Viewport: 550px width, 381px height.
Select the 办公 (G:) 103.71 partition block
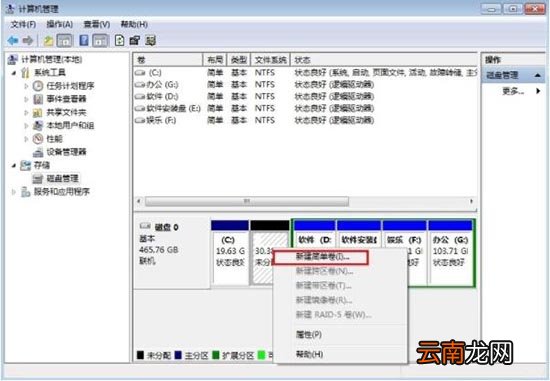[x=451, y=253]
